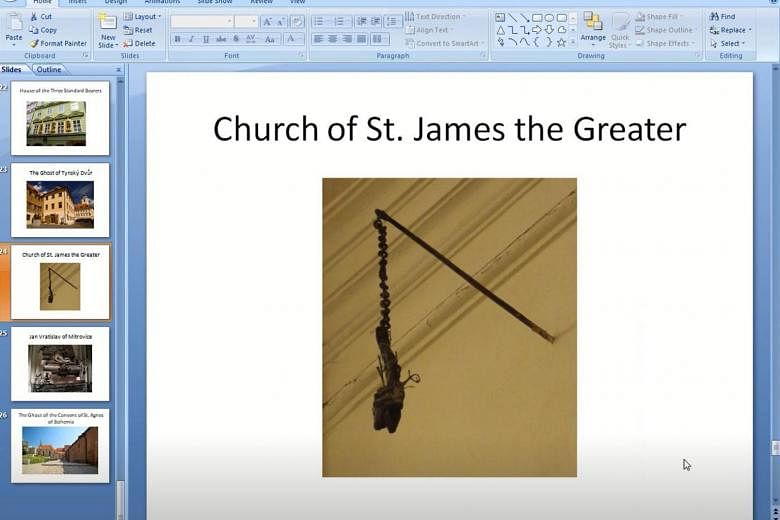This screenshot has width=780, height=520.
Task: Choose the Rounded Rectangle shape
Action: (x=562, y=18)
